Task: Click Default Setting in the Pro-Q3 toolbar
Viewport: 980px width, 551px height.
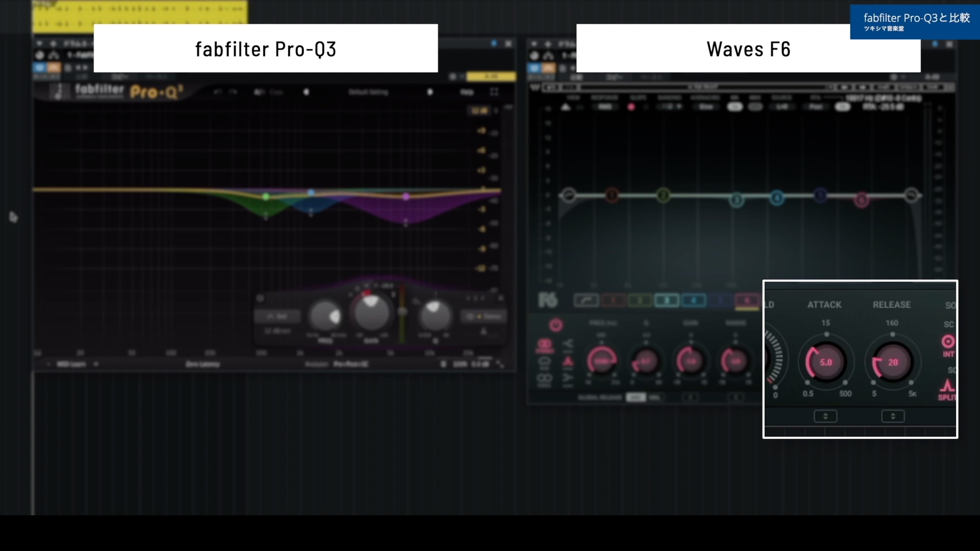Action: 369,92
